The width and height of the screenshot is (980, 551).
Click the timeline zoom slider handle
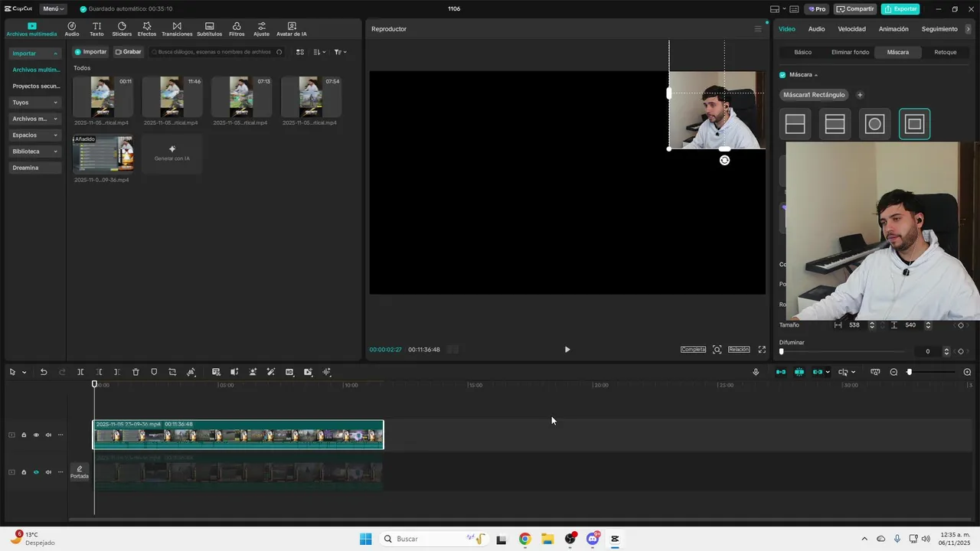coord(910,372)
